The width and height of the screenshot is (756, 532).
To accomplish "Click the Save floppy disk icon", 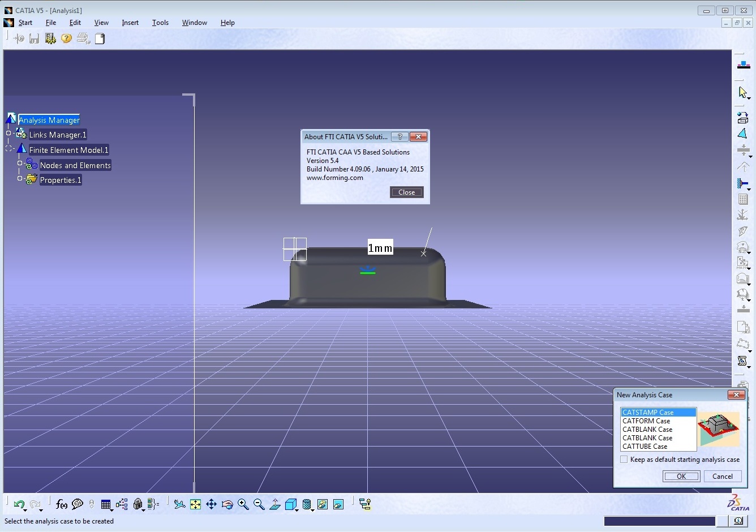I will tap(34, 38).
